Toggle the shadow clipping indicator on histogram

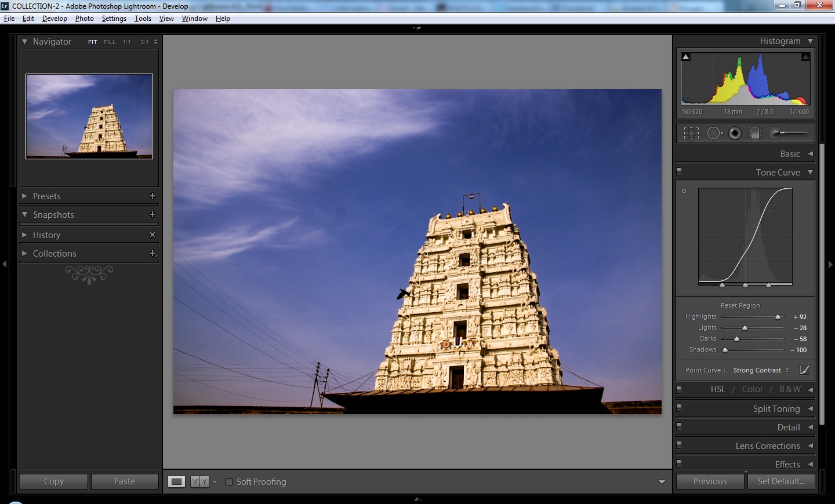pos(685,56)
